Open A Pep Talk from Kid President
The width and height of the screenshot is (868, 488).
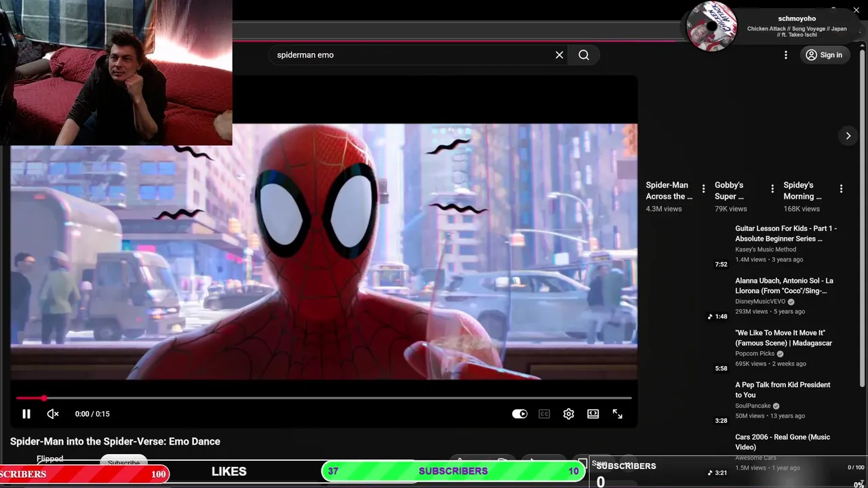pyautogui.click(x=783, y=390)
